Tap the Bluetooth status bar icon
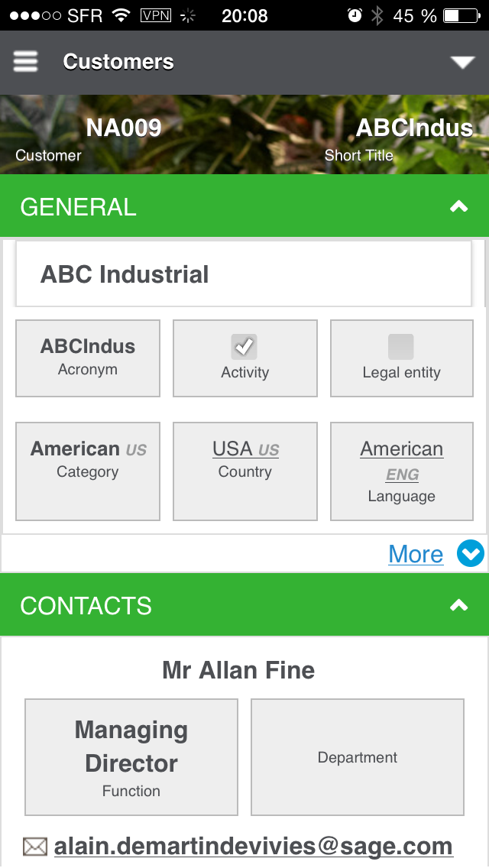Screen dimensions: 489x868 pos(377,15)
